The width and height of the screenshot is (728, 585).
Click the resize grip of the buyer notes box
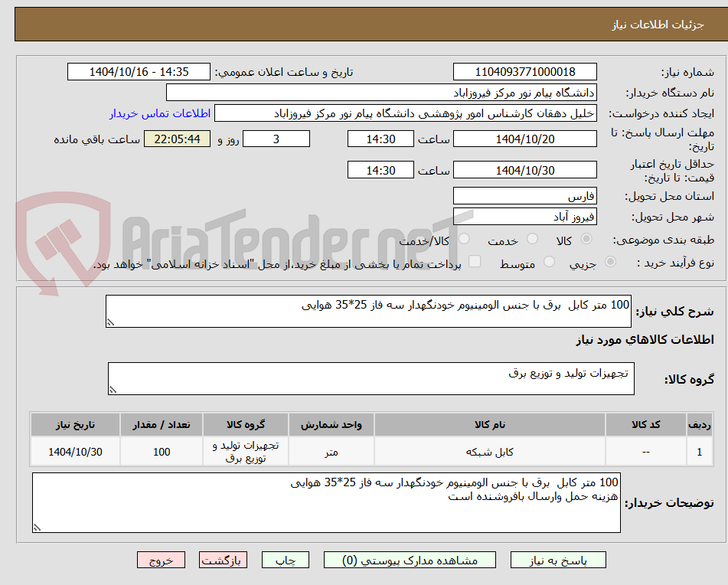pyautogui.click(x=38, y=528)
